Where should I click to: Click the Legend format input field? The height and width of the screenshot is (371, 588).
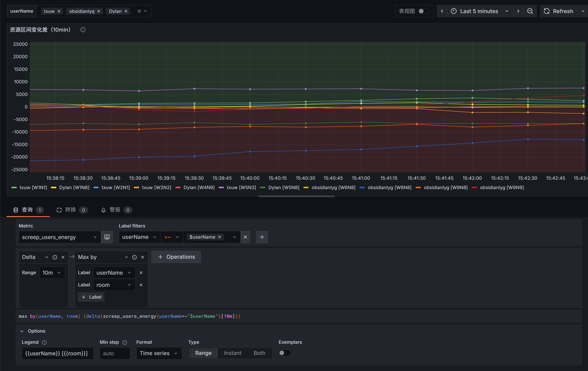click(58, 353)
